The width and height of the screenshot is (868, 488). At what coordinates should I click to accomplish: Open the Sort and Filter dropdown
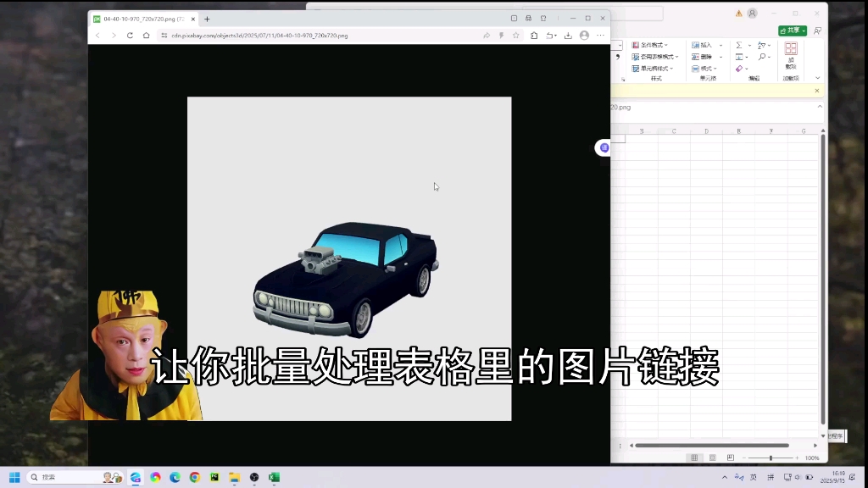(760, 46)
